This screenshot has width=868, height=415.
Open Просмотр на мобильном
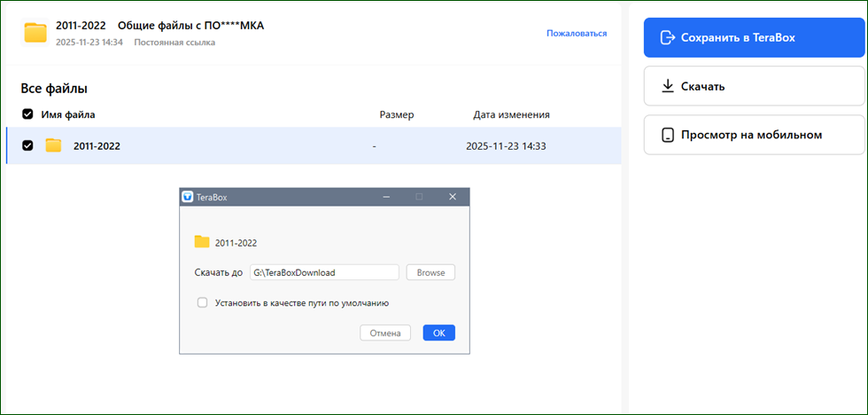754,135
